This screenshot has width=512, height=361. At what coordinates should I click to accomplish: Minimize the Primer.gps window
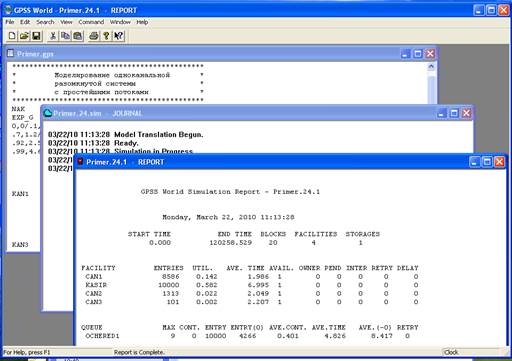pyautogui.click(x=406, y=54)
